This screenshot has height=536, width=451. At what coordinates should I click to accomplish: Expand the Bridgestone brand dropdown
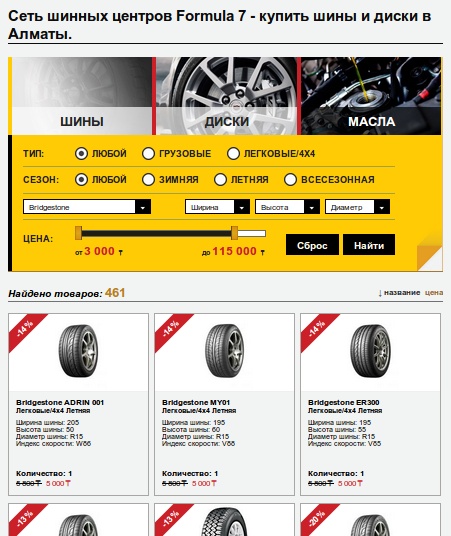(x=87, y=207)
